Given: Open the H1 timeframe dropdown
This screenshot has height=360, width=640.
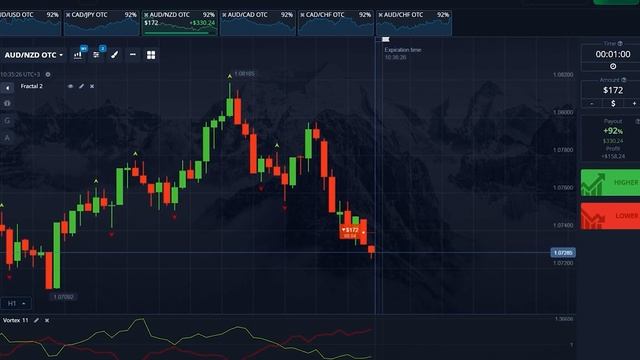Looking at the screenshot, I should (x=16, y=303).
